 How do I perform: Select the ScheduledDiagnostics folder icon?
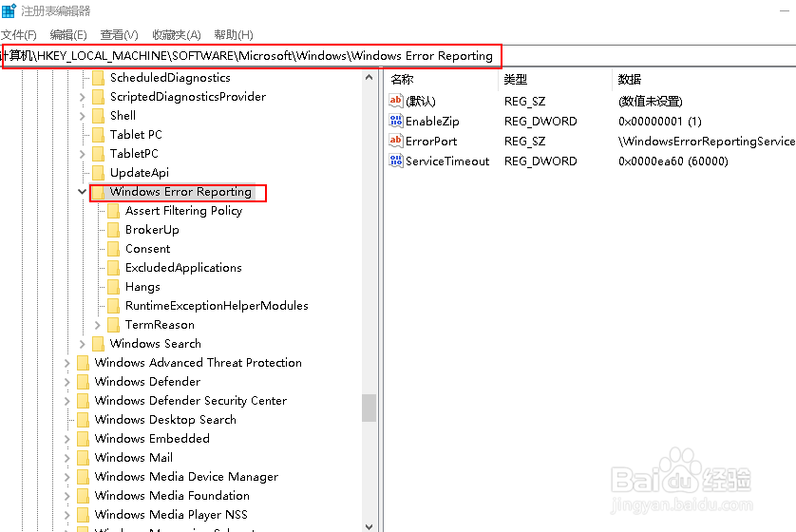(x=99, y=78)
